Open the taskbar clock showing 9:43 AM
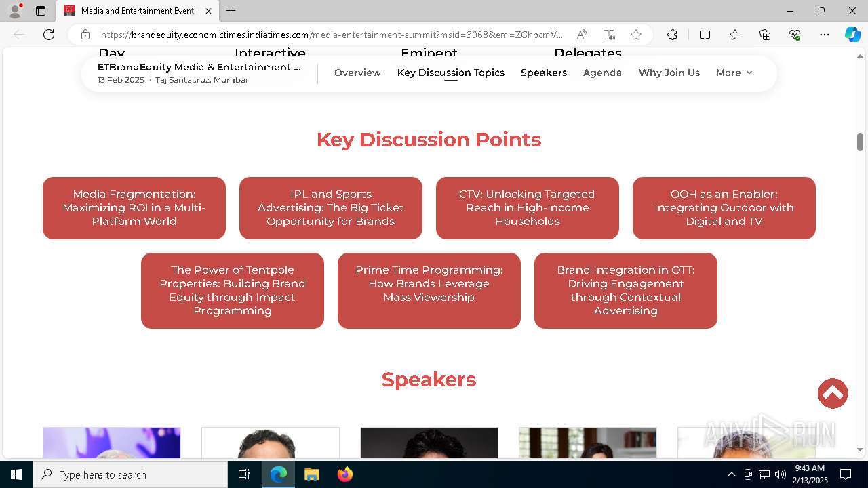This screenshot has height=488, width=868. click(x=811, y=474)
